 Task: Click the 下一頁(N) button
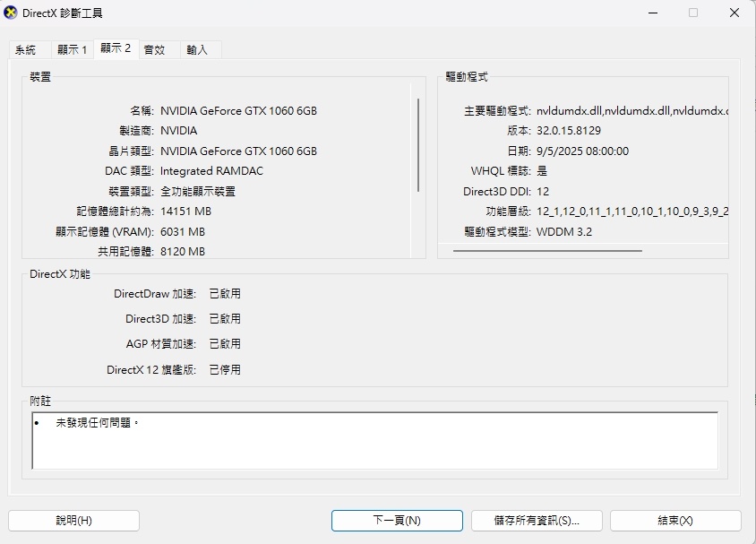pyautogui.click(x=397, y=521)
